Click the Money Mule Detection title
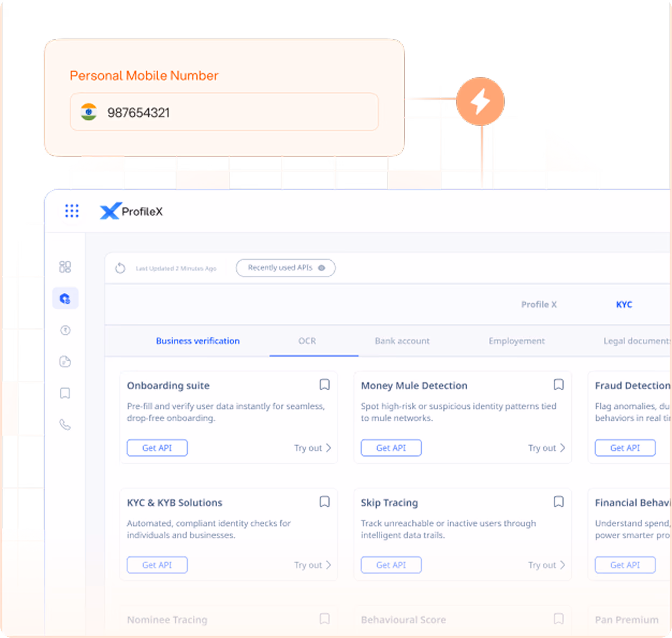This screenshot has height=638, width=672. click(414, 386)
